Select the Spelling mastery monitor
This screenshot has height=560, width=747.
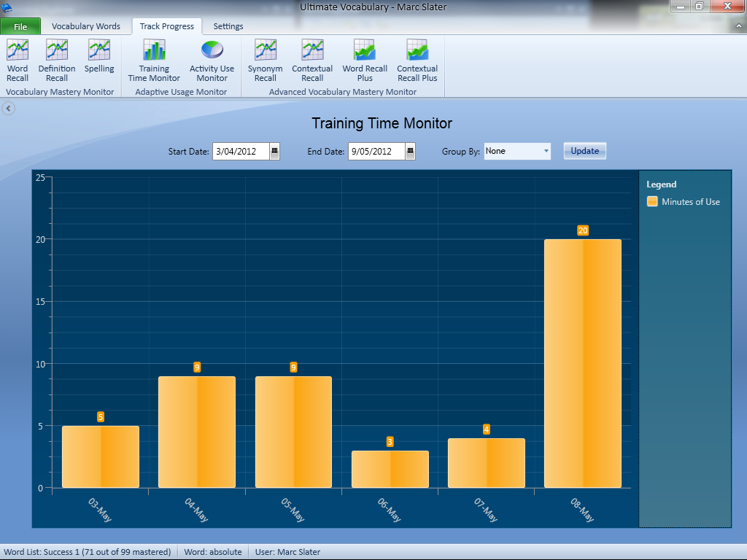point(99,57)
